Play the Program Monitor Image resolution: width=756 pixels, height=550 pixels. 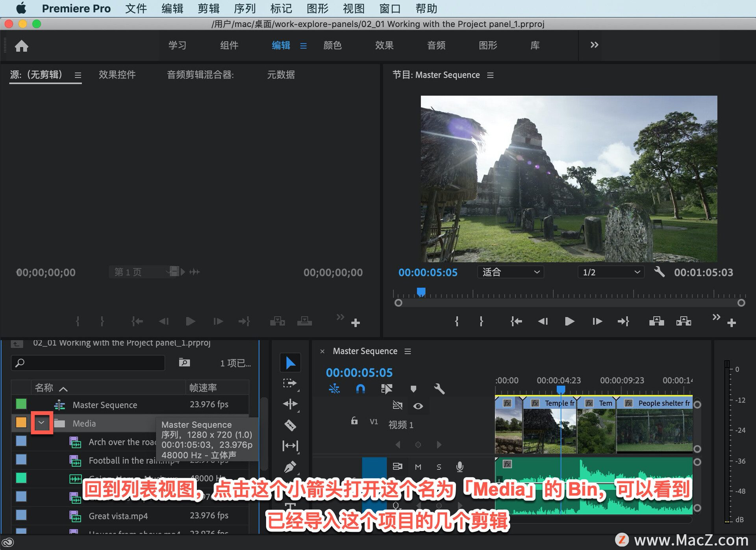[x=569, y=321]
